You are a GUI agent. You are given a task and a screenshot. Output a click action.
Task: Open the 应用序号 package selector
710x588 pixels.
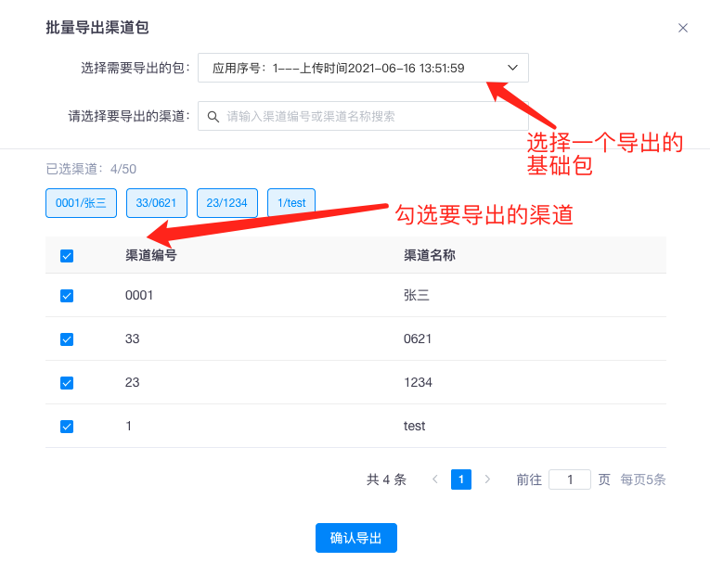point(353,68)
